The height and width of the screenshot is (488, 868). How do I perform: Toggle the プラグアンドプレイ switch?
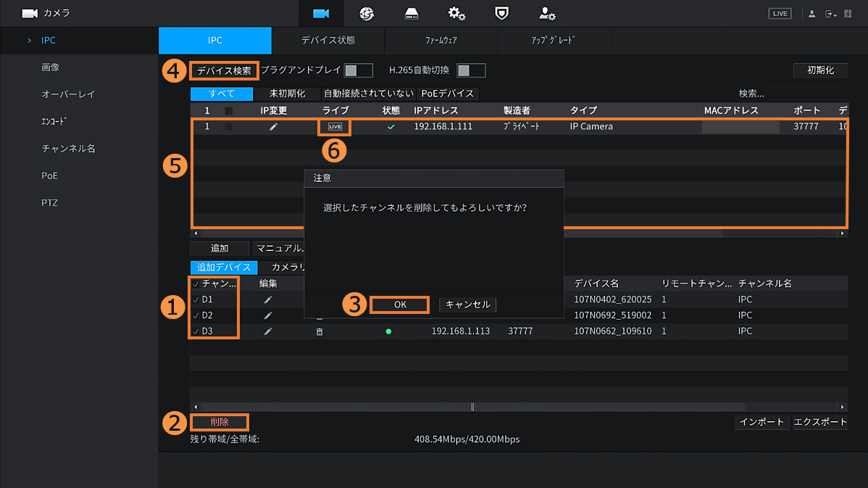click(x=358, y=70)
